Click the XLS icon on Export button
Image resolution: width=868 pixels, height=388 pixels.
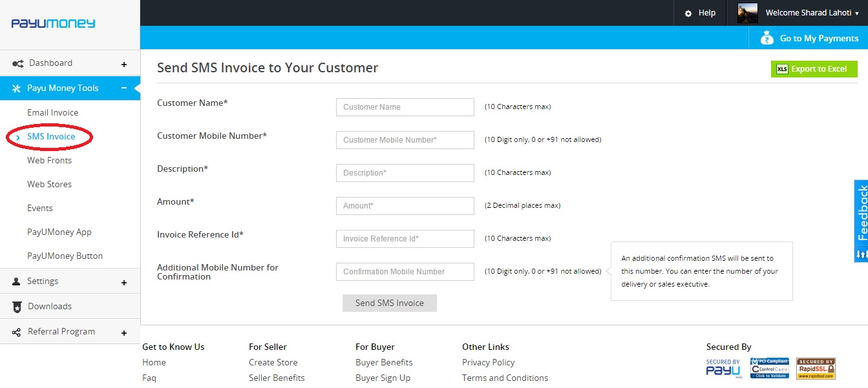point(782,69)
